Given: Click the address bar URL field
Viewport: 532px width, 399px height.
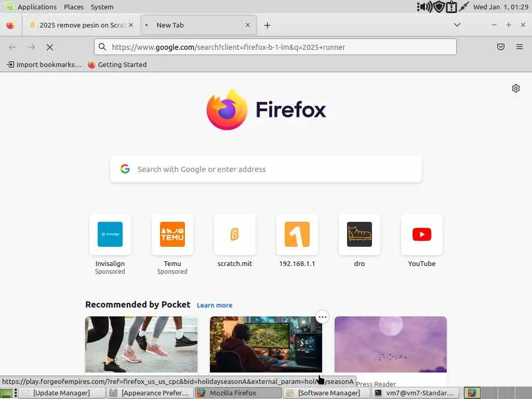Looking at the screenshot, I should pos(275,47).
